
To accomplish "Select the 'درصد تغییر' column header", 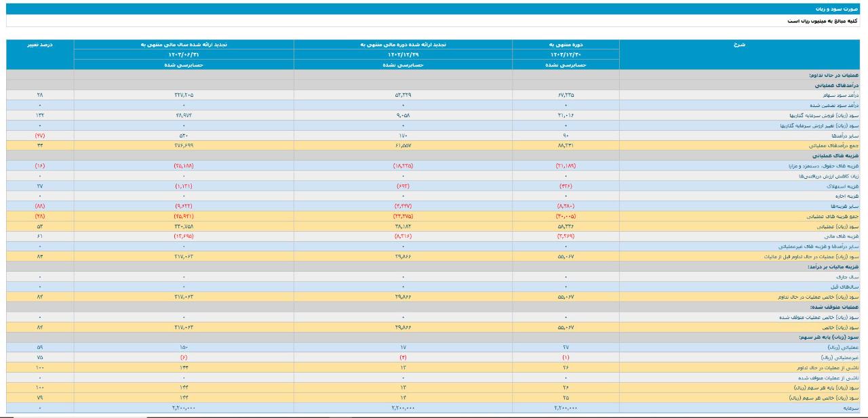I will [39, 44].
